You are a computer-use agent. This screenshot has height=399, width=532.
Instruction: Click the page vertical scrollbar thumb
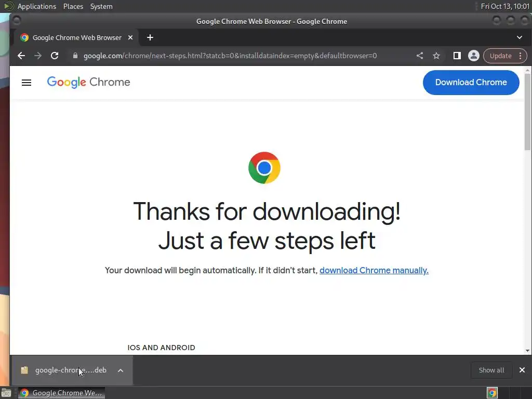527,112
